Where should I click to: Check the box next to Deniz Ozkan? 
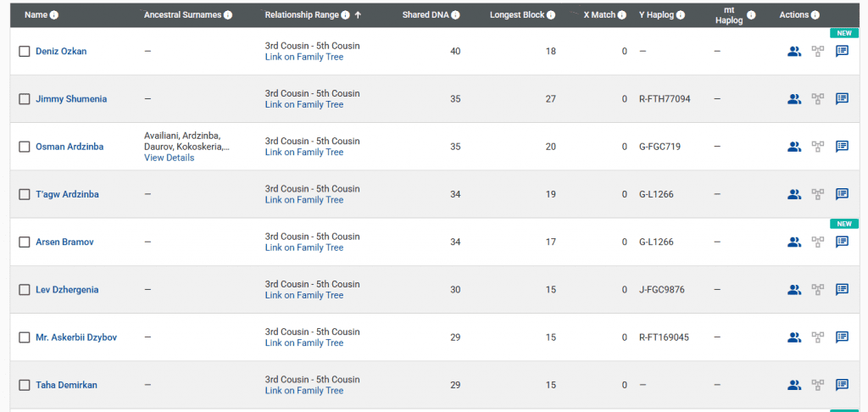tap(25, 52)
